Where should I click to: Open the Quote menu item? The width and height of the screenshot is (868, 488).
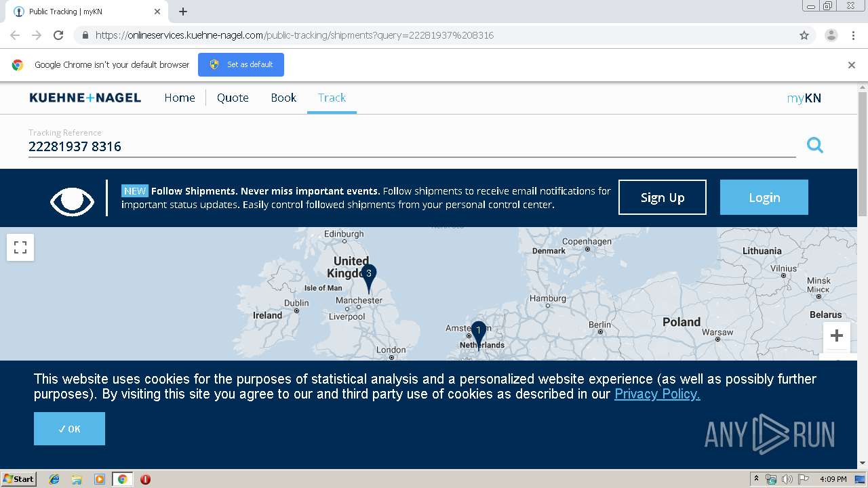coord(233,98)
